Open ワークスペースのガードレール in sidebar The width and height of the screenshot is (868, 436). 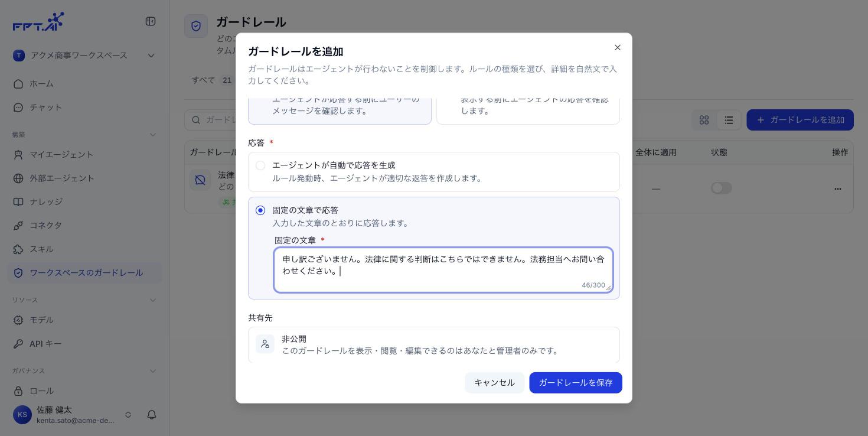coord(85,273)
